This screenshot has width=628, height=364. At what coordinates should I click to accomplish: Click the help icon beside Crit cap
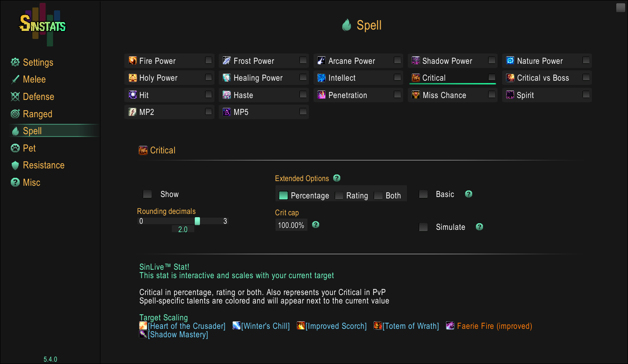(x=316, y=225)
